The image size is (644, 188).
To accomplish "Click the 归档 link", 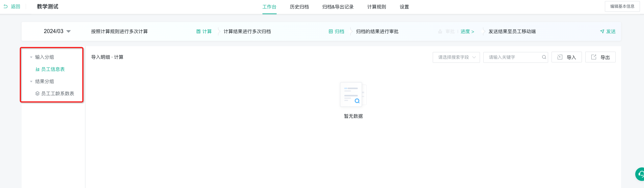I will click(340, 31).
